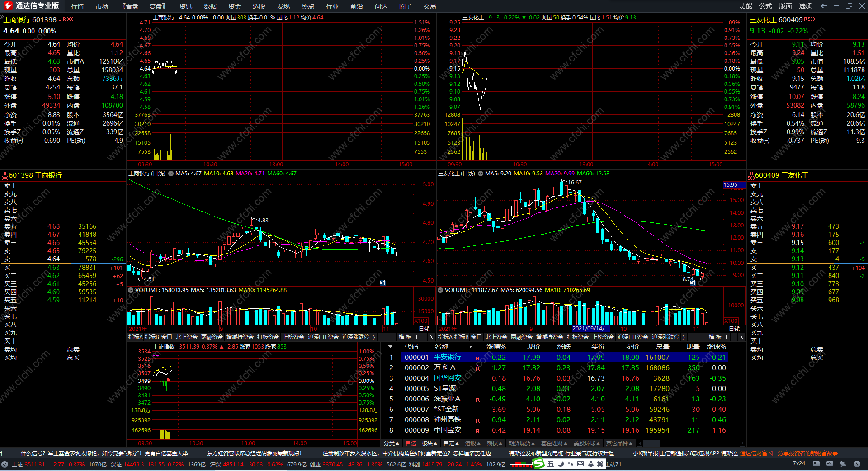Expand the 自定▲ custom menu
The width and height of the screenshot is (868, 471).
pyautogui.click(x=451, y=443)
